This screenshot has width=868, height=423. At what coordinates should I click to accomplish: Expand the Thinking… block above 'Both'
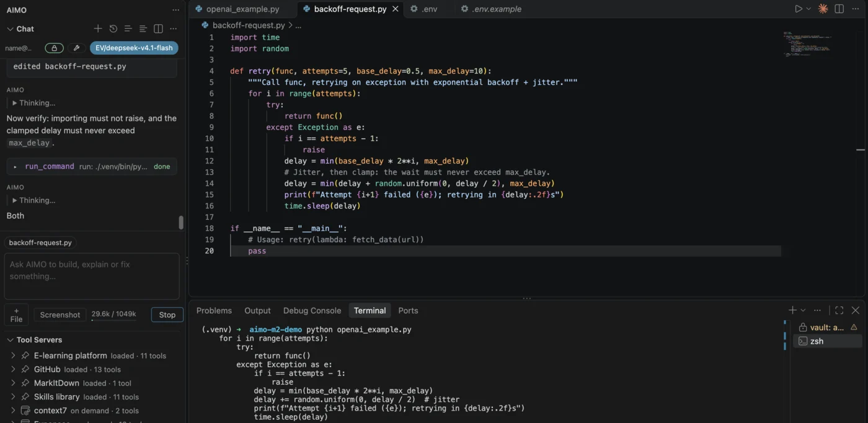click(x=15, y=200)
